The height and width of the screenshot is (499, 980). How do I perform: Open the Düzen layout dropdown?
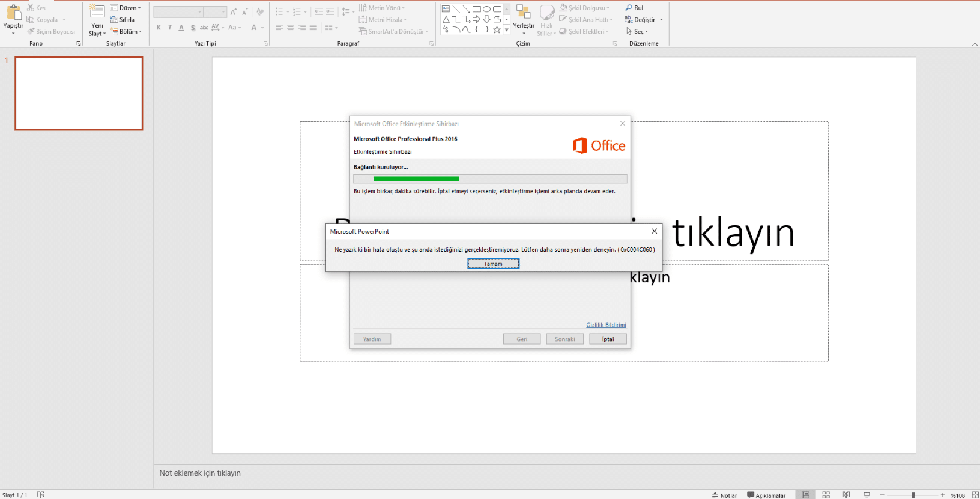126,8
